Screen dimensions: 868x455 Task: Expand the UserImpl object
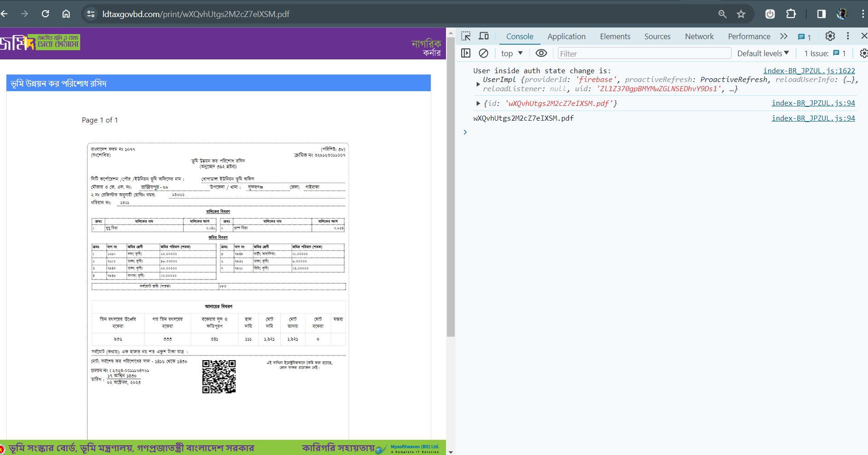[x=478, y=84]
